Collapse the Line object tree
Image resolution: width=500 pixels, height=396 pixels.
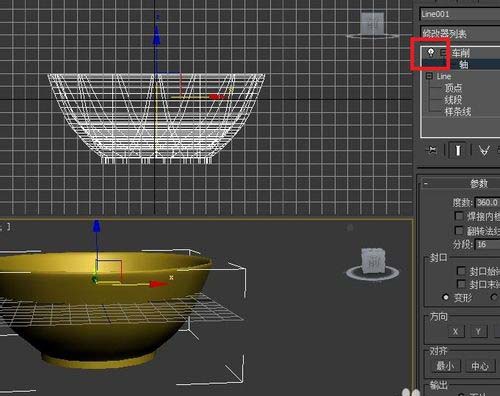(x=429, y=76)
